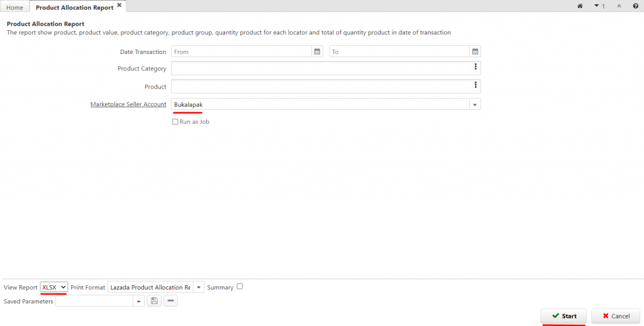Click the Cancel button
This screenshot has height=326, width=644.
coord(616,316)
